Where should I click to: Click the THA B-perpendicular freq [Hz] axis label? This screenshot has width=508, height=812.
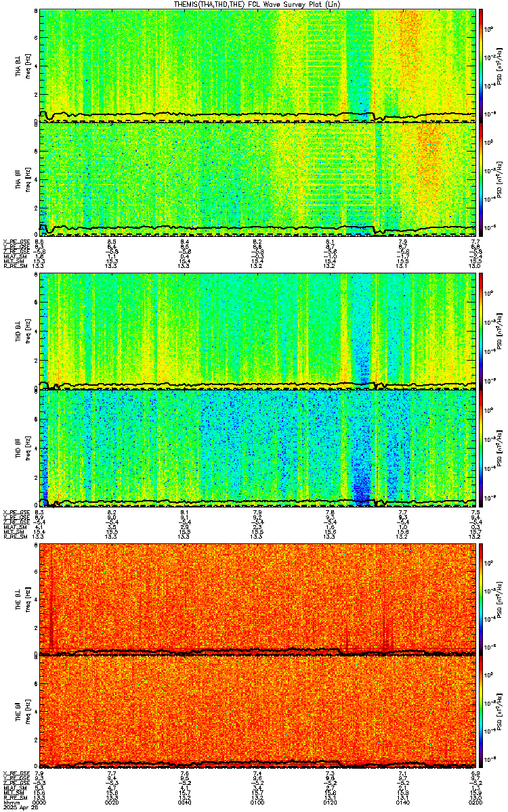coord(27,66)
